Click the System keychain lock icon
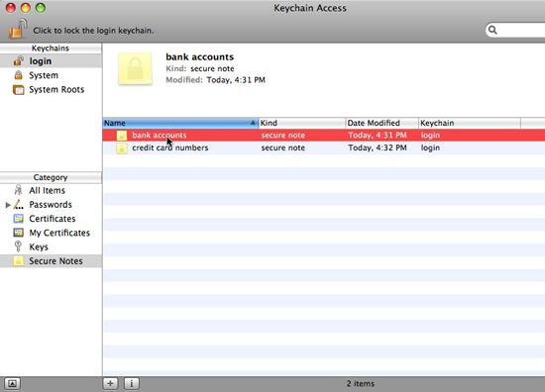Image resolution: width=545 pixels, height=392 pixels. pyautogui.click(x=18, y=75)
